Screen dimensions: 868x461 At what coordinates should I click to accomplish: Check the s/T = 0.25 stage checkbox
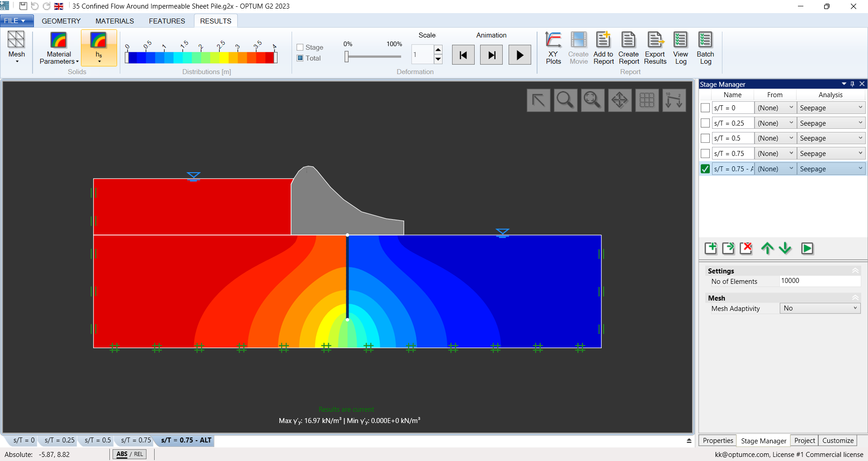pyautogui.click(x=705, y=123)
